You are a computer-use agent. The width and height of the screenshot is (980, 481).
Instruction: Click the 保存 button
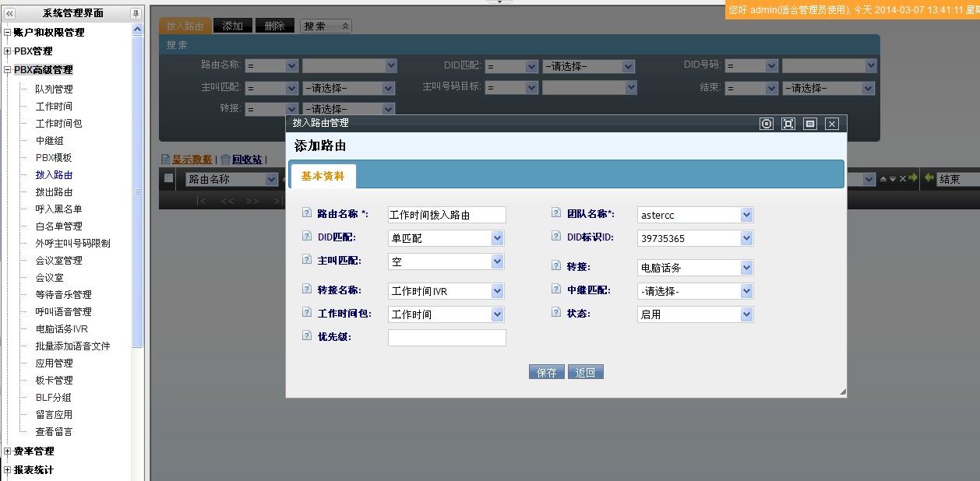coord(546,373)
